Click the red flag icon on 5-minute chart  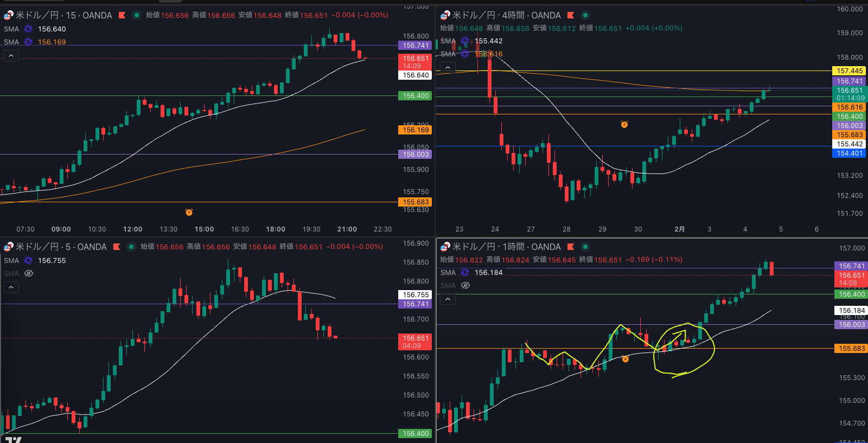coord(117,247)
